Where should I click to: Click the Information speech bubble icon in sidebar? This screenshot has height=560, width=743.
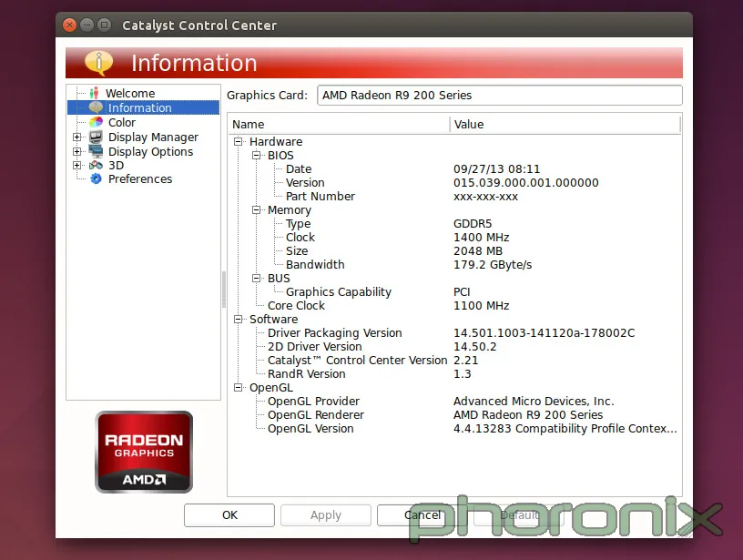pos(96,107)
